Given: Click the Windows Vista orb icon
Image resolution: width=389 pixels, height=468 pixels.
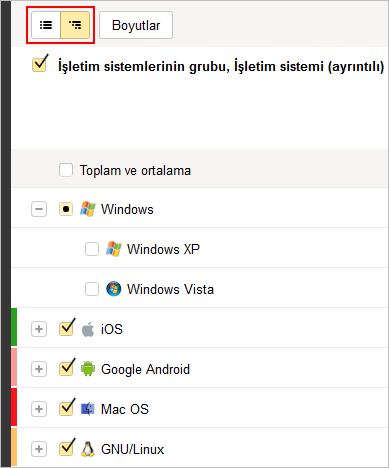Looking at the screenshot, I should (x=114, y=289).
